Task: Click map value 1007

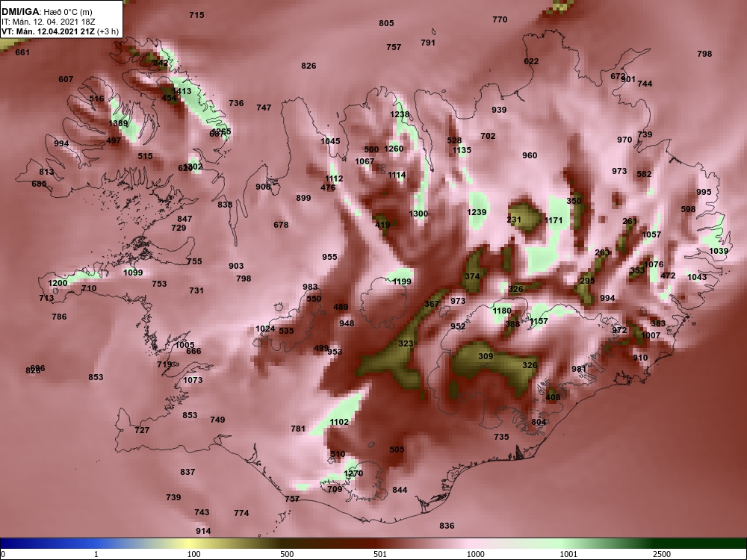Action: [x=651, y=335]
